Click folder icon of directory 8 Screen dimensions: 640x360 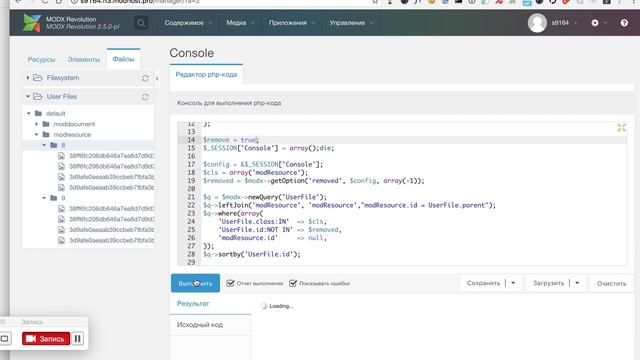pyautogui.click(x=53, y=145)
